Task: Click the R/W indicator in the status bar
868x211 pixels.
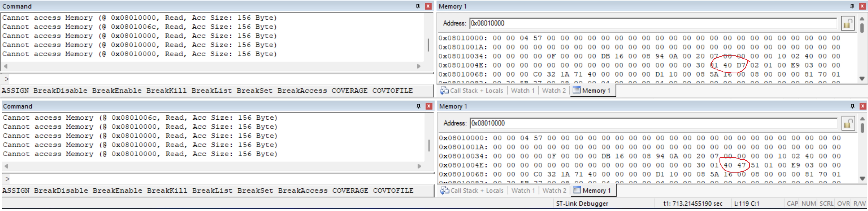Action: click(859, 204)
